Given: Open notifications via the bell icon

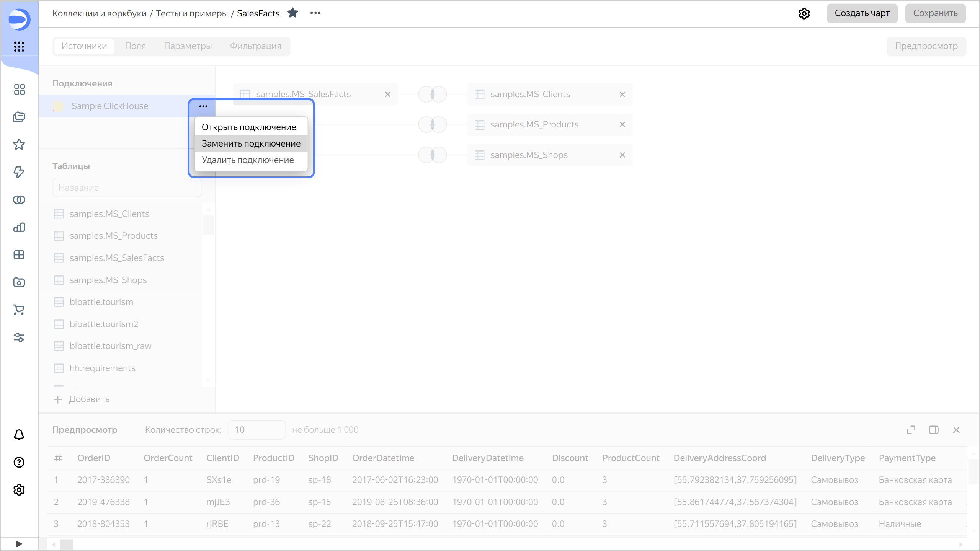Looking at the screenshot, I should pos(19,435).
